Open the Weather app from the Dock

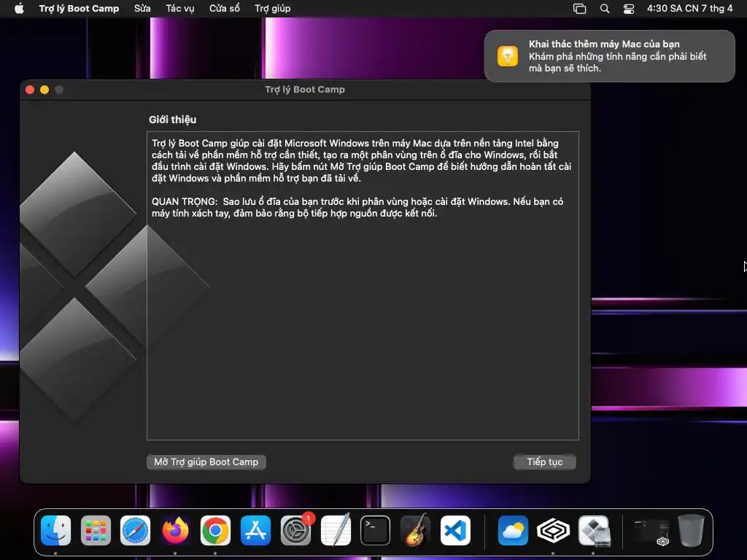(513, 531)
